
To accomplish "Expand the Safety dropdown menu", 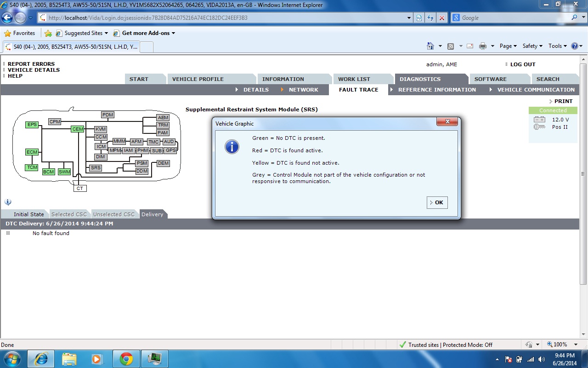I will [532, 46].
